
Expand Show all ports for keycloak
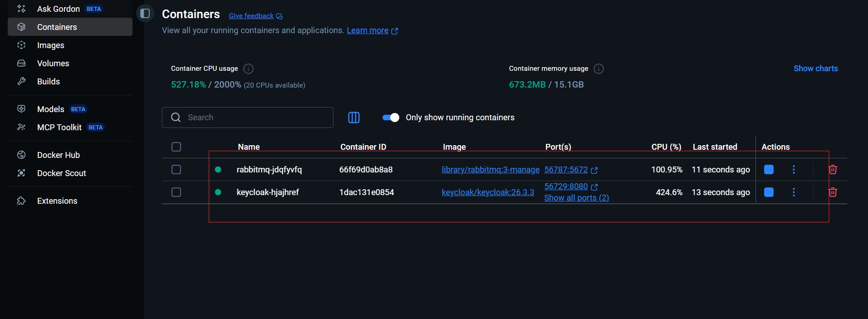[576, 198]
